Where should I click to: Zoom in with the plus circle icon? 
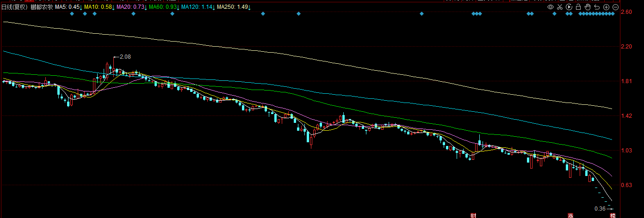[x=606, y=7]
